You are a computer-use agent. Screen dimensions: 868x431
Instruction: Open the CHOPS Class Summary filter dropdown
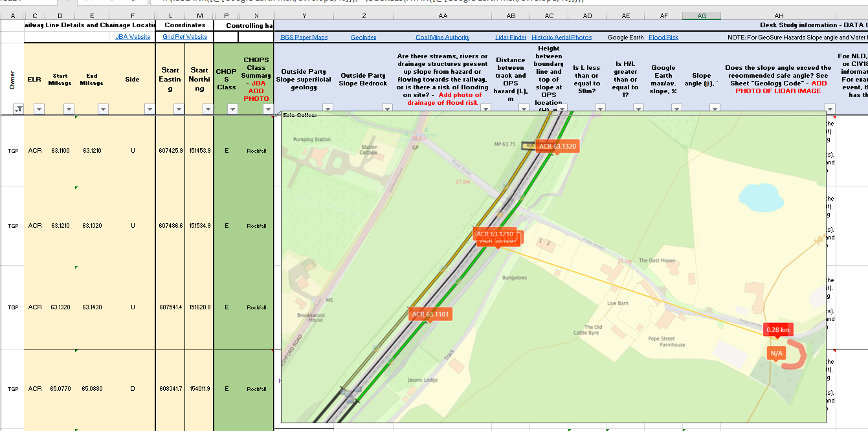(268, 109)
